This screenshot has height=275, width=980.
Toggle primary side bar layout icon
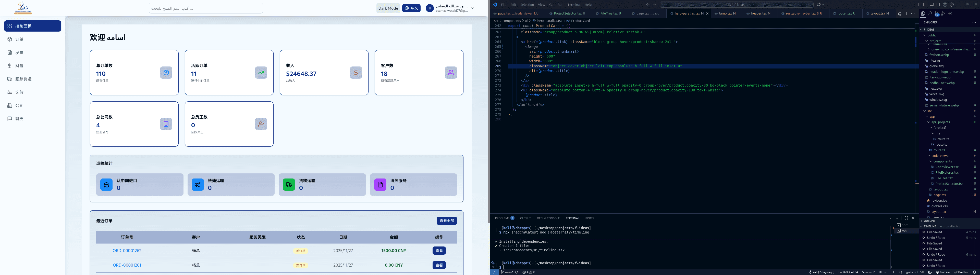(925, 5)
